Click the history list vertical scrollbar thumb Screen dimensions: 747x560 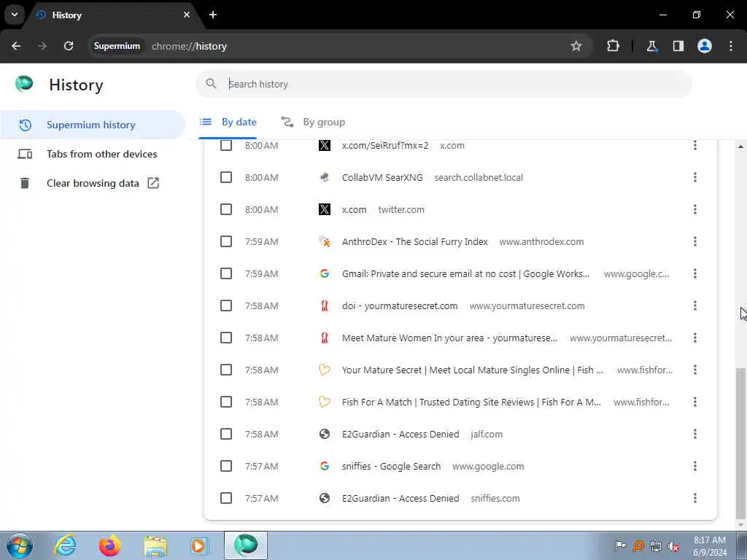pos(740,443)
